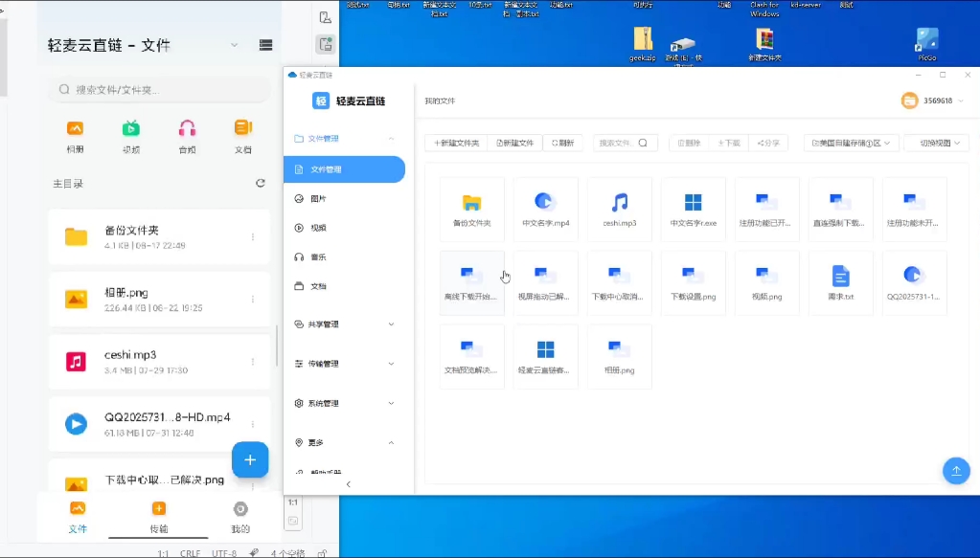Select the highlighted 文件管理 sidebar item
Image resolution: width=980 pixels, height=558 pixels.
click(344, 169)
